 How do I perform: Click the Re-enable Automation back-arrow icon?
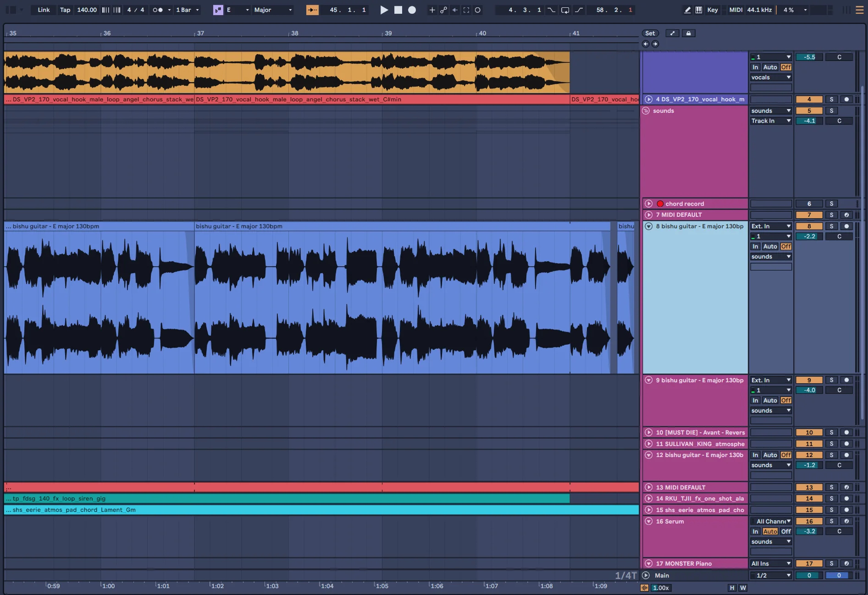coord(455,10)
